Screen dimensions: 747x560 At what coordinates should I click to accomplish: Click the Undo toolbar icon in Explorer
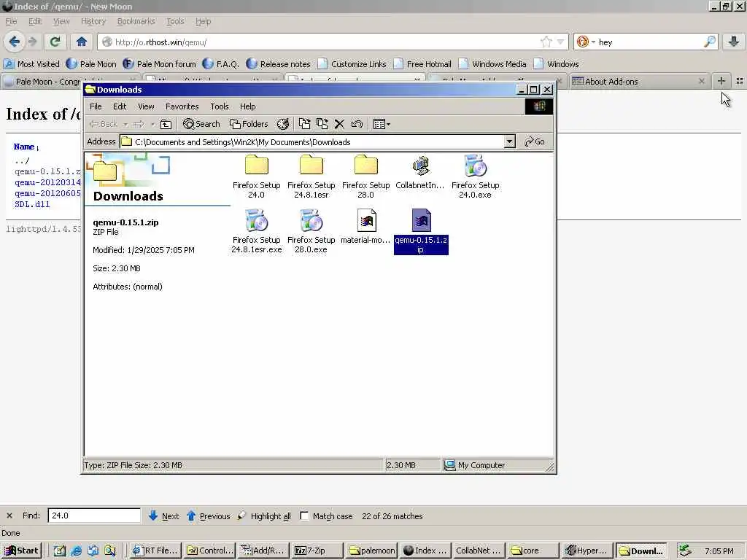click(x=357, y=124)
